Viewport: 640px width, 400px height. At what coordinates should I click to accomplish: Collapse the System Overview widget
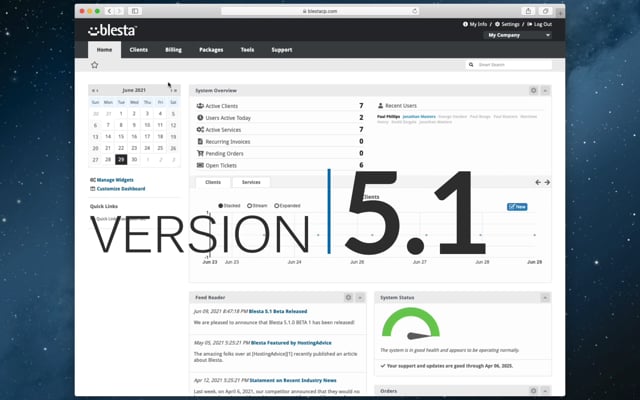[x=545, y=90]
